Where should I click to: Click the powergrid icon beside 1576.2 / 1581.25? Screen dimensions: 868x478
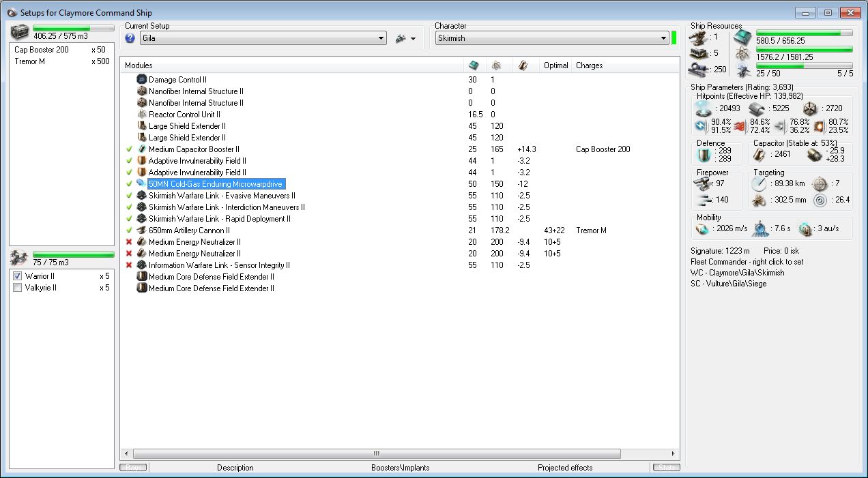742,53
